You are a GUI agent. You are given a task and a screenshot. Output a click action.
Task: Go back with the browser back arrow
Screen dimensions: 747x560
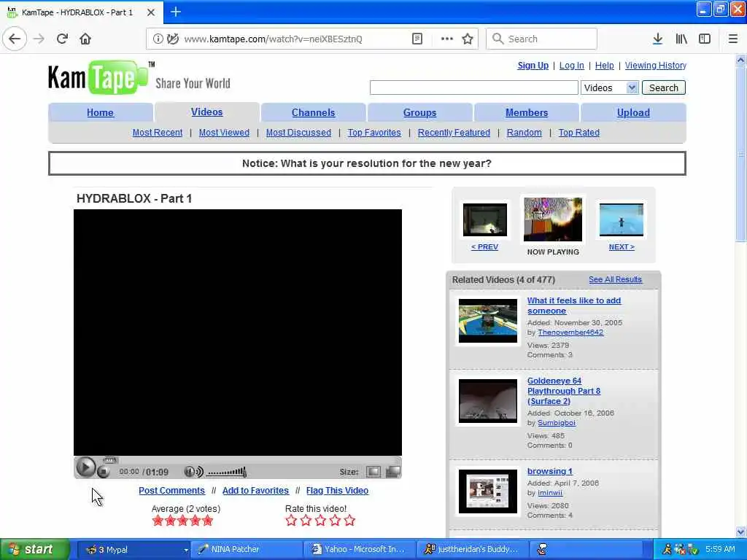15,39
